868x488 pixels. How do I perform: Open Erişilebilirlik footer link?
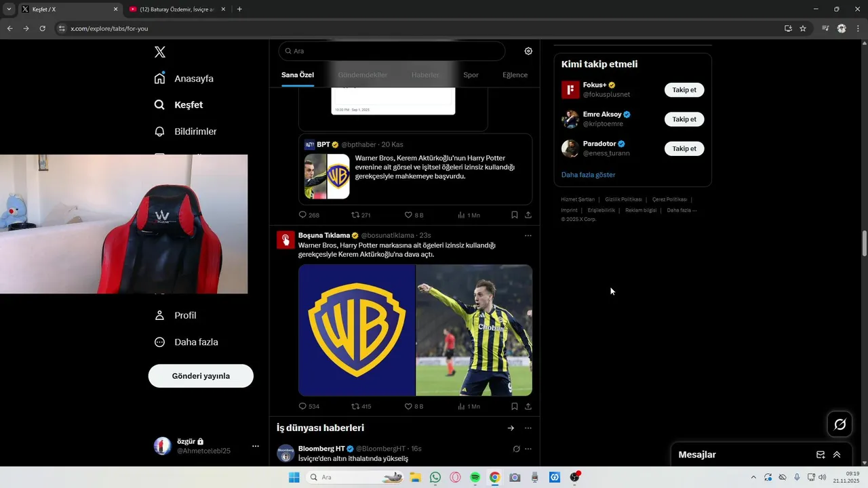[x=601, y=211]
